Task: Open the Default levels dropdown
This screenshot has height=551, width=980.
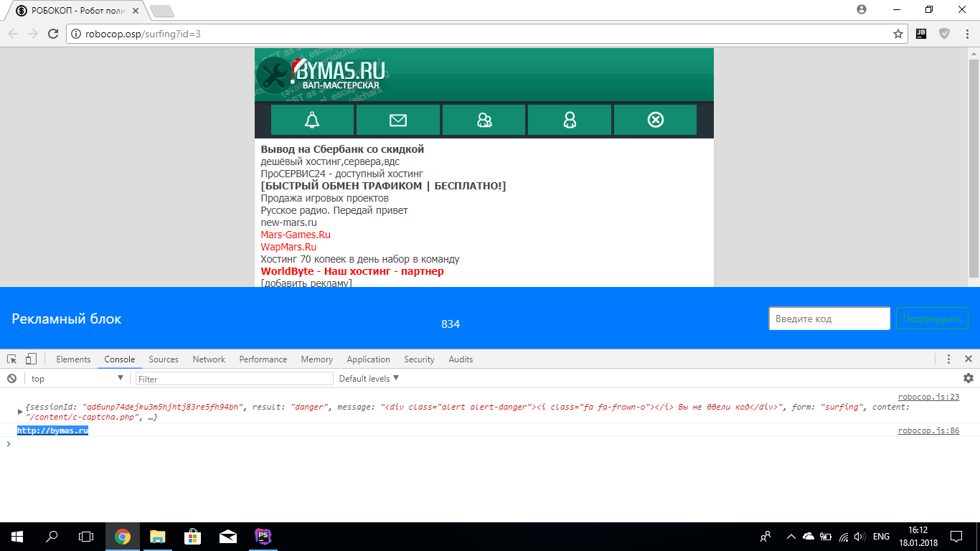Action: click(369, 379)
